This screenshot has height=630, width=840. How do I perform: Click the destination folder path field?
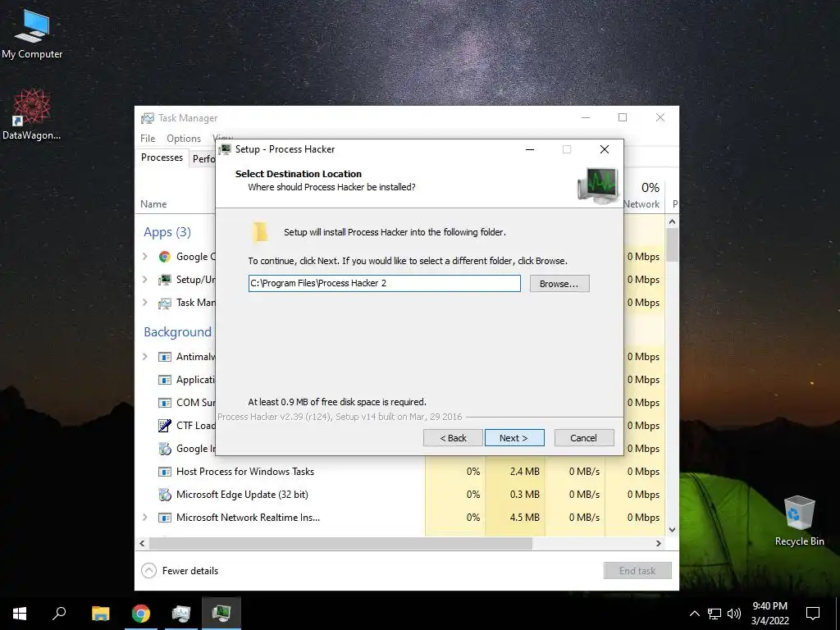click(384, 283)
